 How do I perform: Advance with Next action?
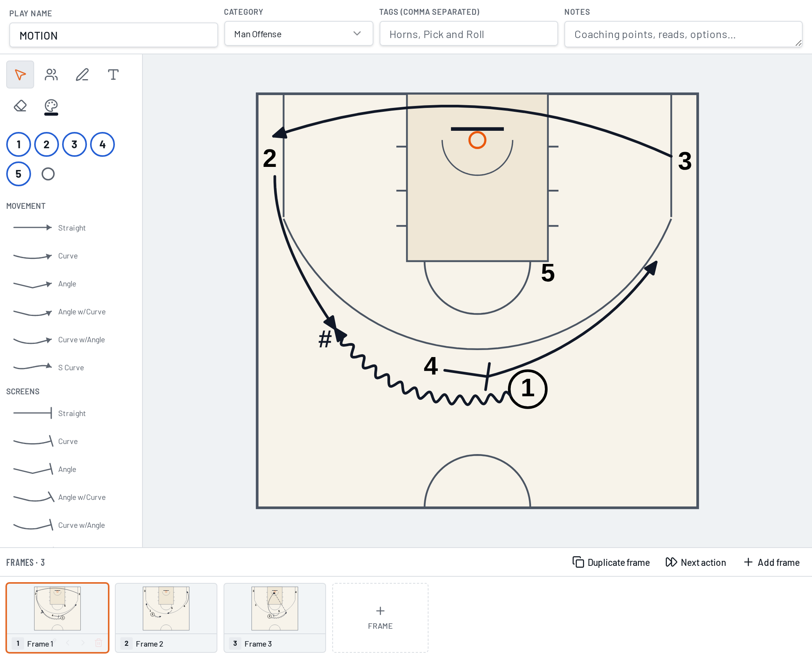click(x=696, y=562)
